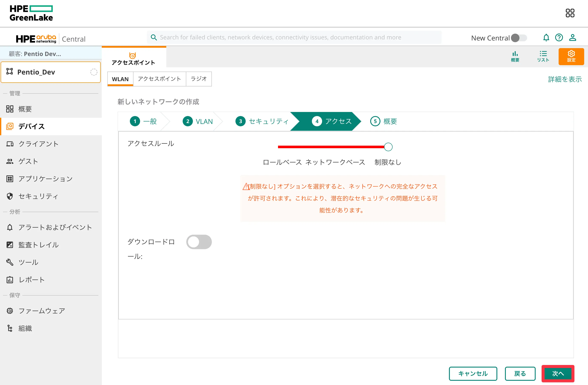
Task: Enable the ダウンロードロール toggle
Action: click(x=199, y=242)
